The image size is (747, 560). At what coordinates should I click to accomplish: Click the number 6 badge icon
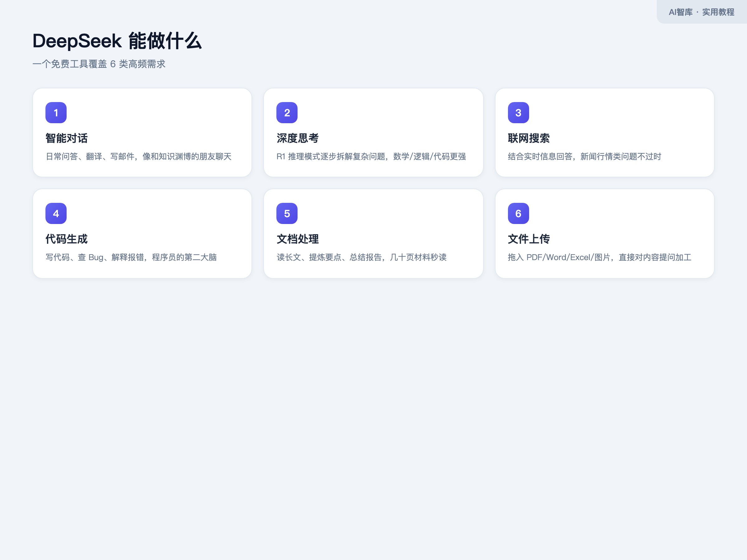click(x=518, y=213)
